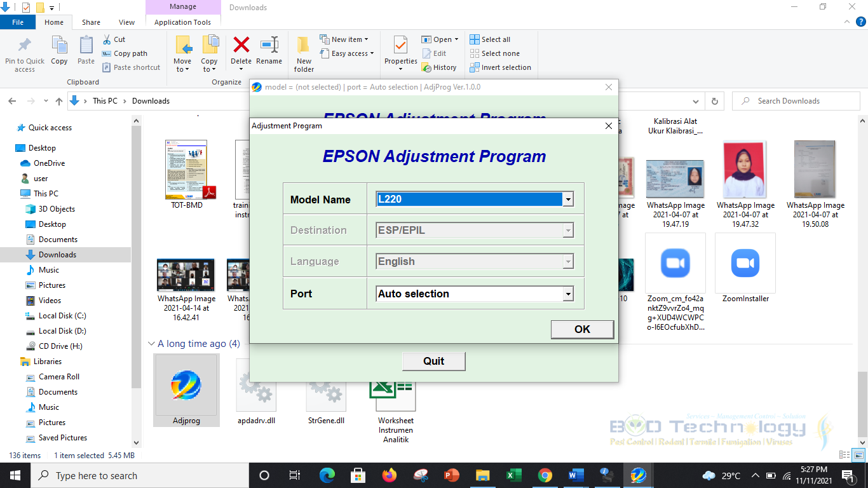Create a New folder from ribbon
Image resolution: width=868 pixels, height=488 pixels.
pos(304,55)
